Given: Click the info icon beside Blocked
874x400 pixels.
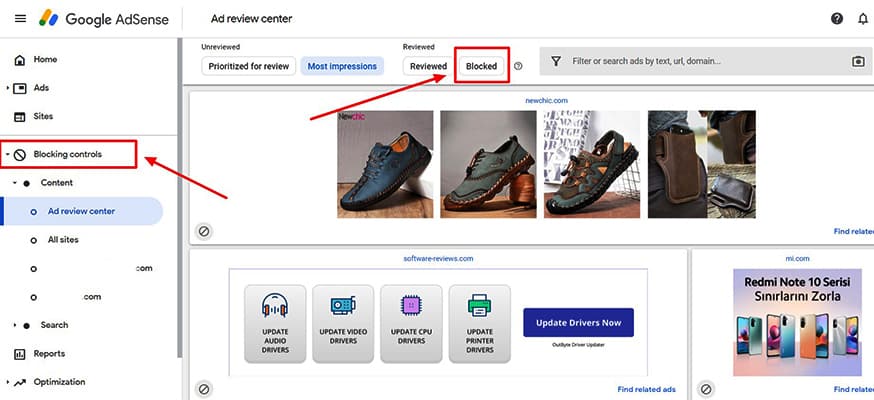Looking at the screenshot, I should [x=518, y=66].
